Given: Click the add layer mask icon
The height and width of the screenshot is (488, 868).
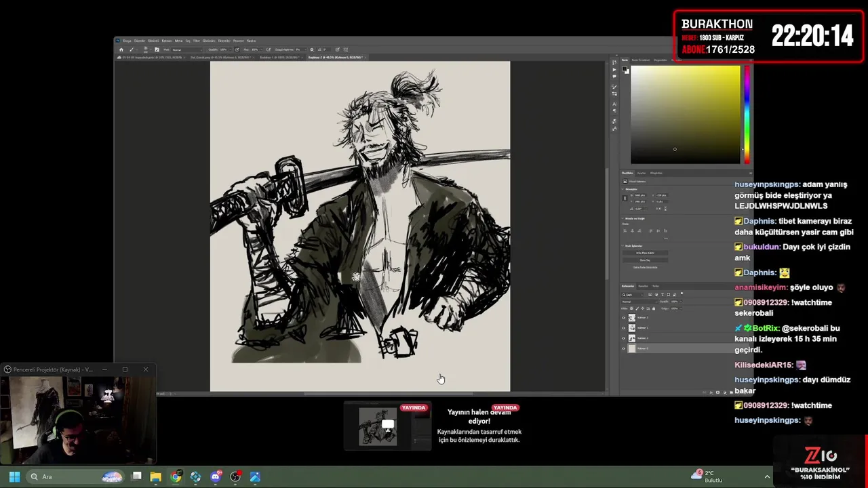Looking at the screenshot, I should coord(717,392).
